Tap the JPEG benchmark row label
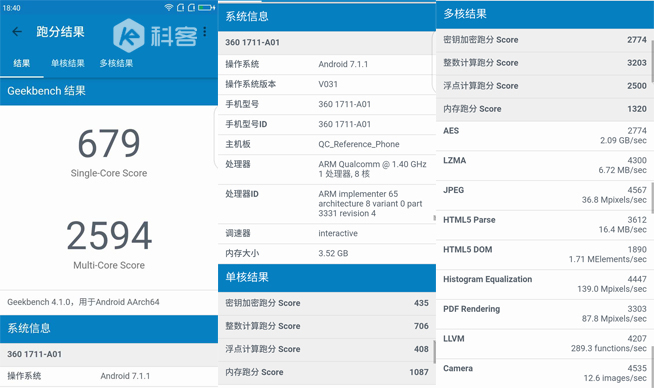Screen dimensions: 654x388 tap(453, 190)
